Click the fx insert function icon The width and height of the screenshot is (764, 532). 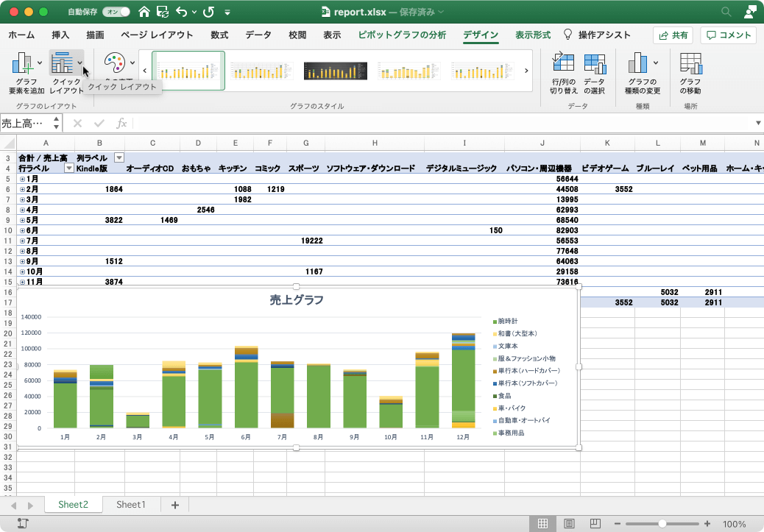[121, 124]
